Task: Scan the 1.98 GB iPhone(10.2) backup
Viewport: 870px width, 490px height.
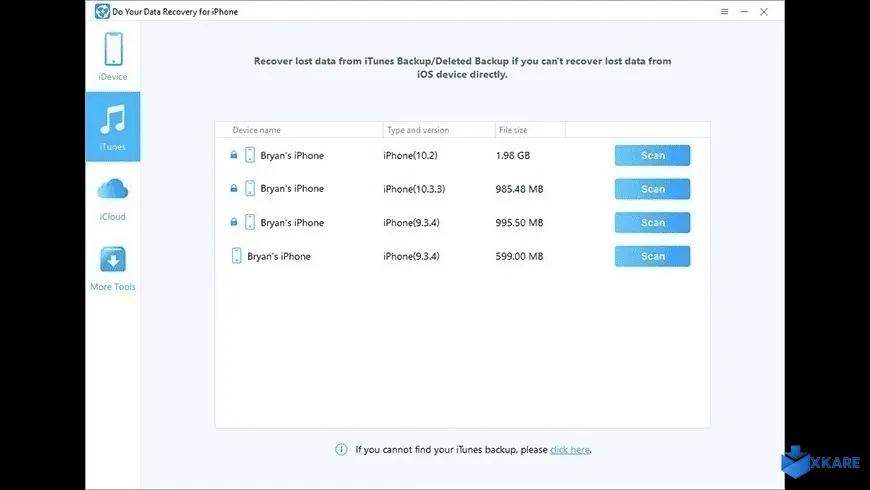Action: [x=652, y=155]
